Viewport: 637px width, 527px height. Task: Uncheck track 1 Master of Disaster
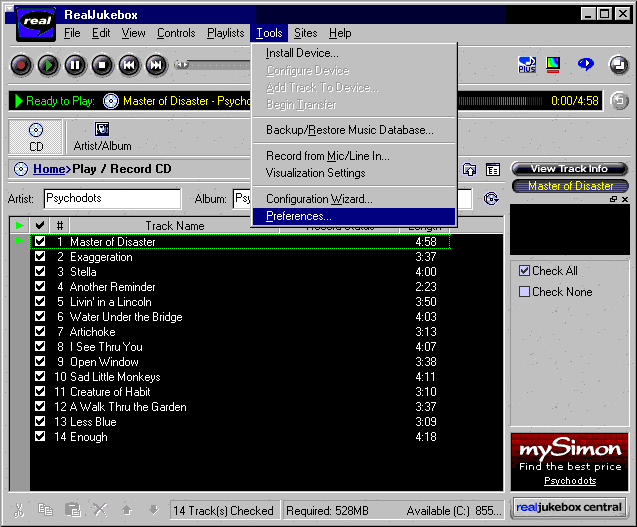tap(40, 241)
